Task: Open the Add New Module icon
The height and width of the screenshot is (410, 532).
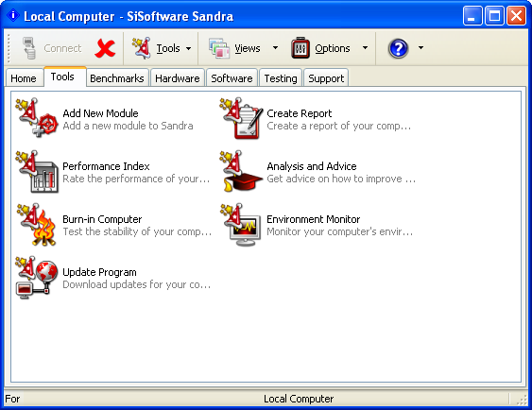Action: coord(37,118)
